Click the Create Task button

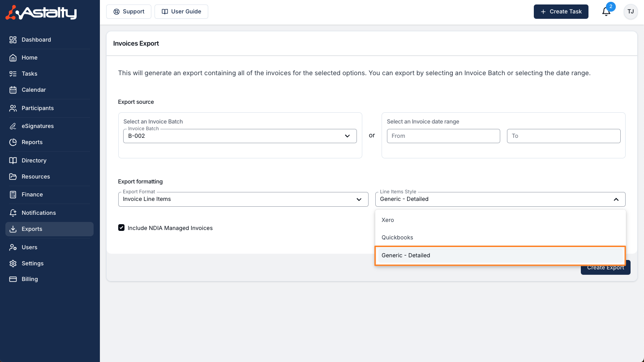tap(561, 12)
